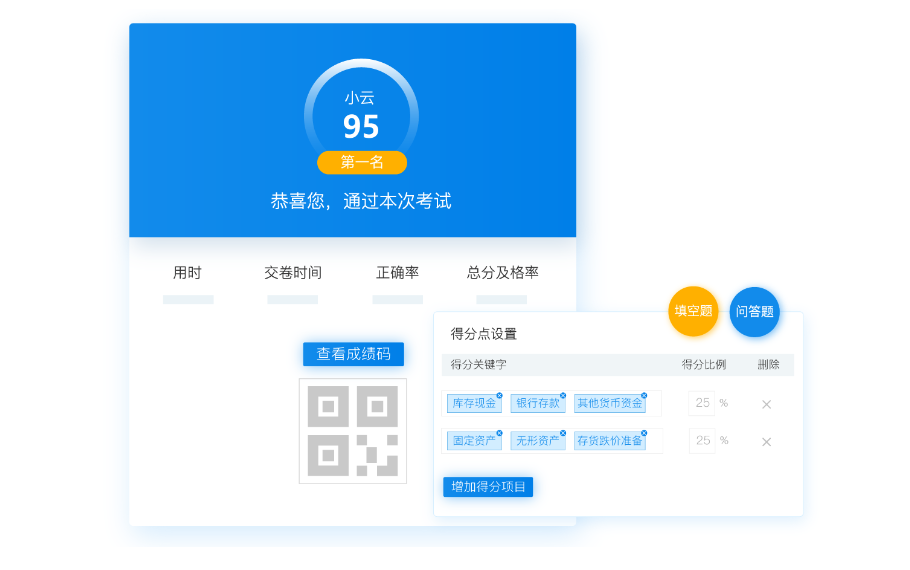This screenshot has height=570, width=910.
Task: Switch to the 问答题 question type
Action: 754,311
